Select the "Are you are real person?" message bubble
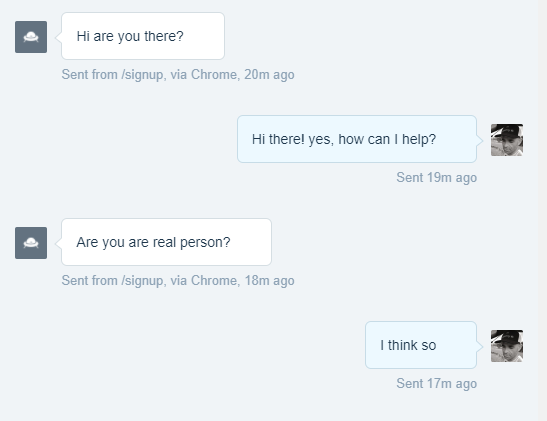The width and height of the screenshot is (547, 421). pyautogui.click(x=166, y=242)
